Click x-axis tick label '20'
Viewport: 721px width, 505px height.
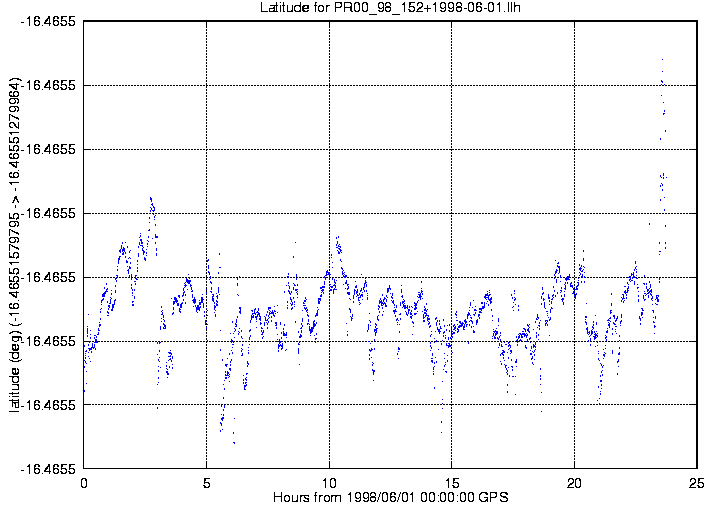pos(575,482)
